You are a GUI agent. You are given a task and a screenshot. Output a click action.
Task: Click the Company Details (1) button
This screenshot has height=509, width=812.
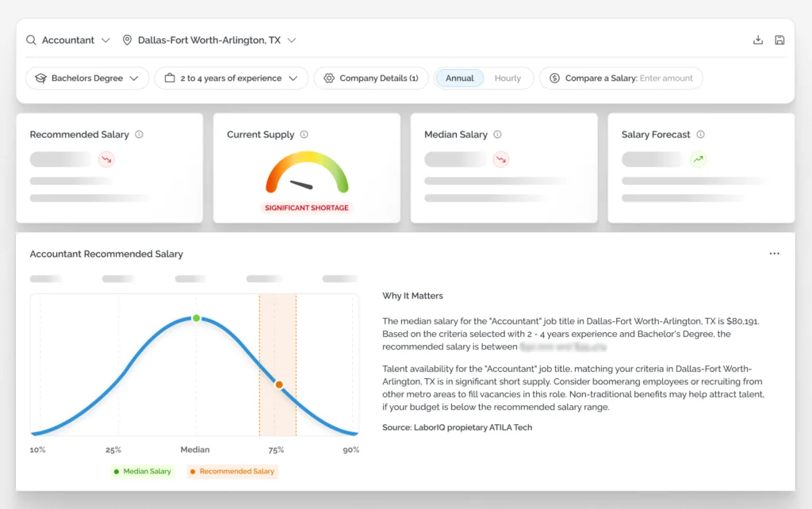371,78
